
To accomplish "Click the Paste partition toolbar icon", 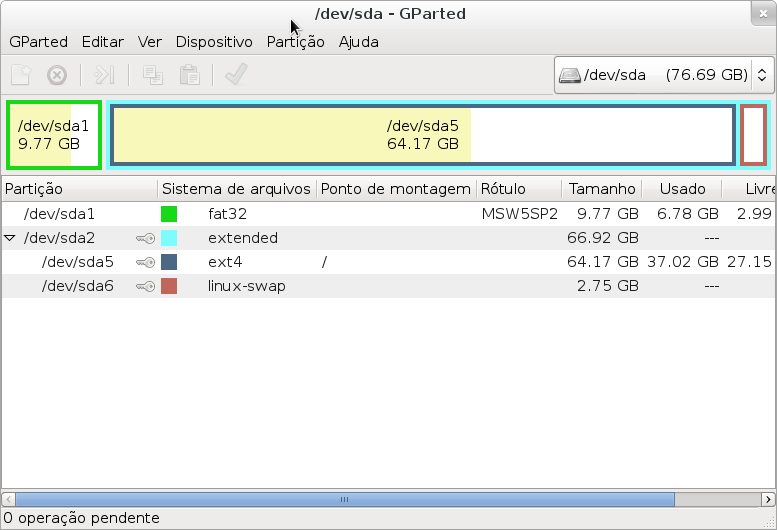I will pyautogui.click(x=189, y=75).
